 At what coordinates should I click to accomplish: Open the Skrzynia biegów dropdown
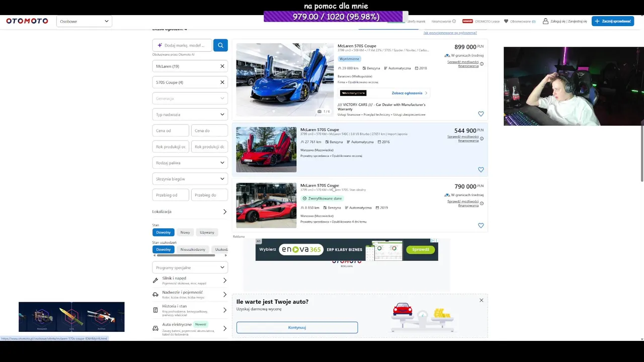point(190,179)
